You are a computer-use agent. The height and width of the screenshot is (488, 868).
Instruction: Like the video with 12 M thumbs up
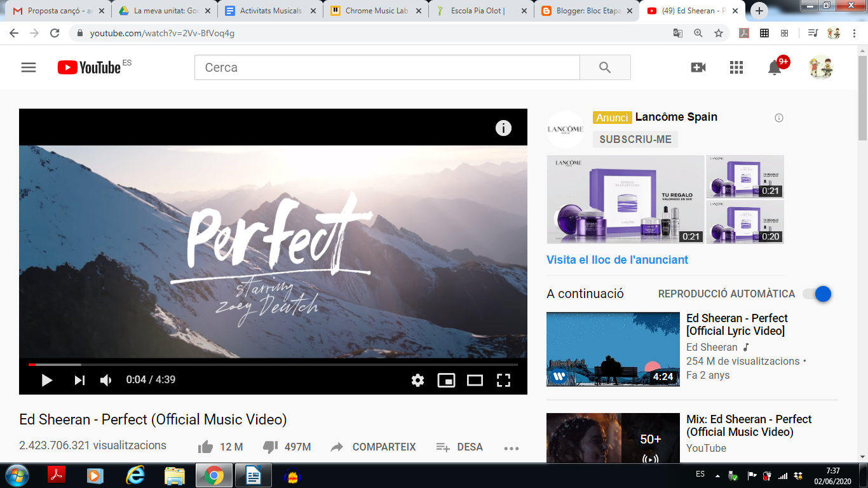click(220, 447)
